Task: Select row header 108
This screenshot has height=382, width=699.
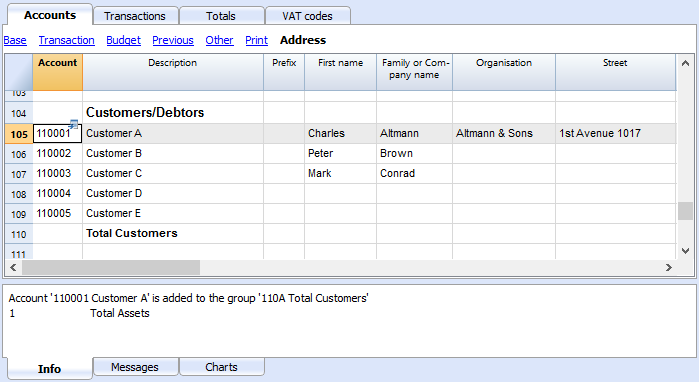Action: [x=19, y=194]
